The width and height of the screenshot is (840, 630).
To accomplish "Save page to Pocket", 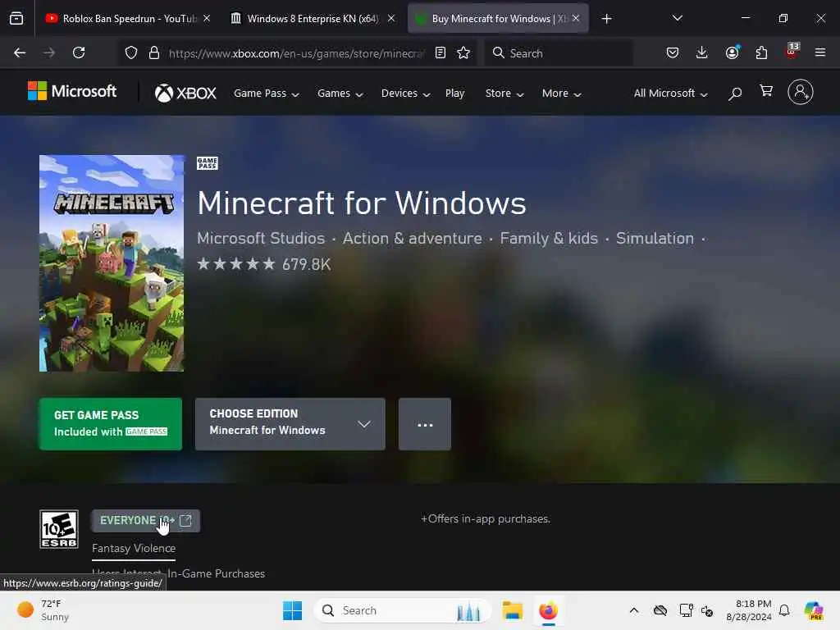I will (x=673, y=52).
